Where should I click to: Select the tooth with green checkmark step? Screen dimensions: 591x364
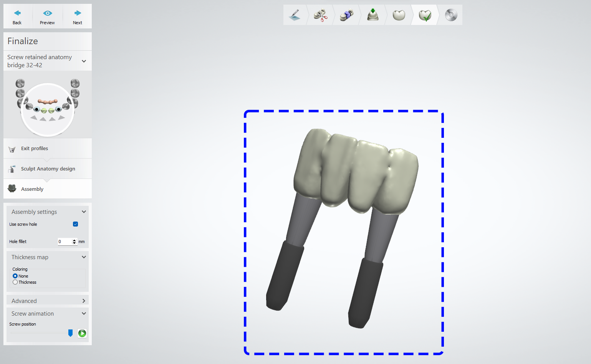pos(425,15)
